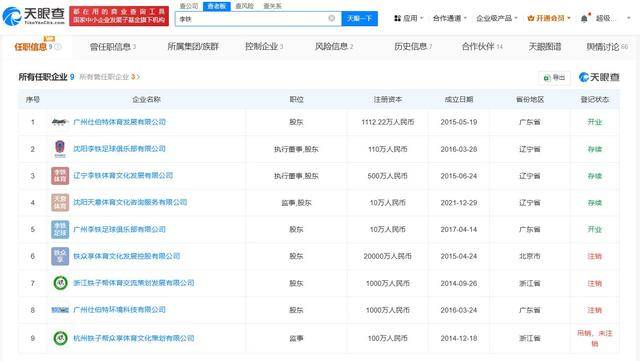Click the notification bell icon
Screen dimensions: 640x361
click(x=584, y=18)
